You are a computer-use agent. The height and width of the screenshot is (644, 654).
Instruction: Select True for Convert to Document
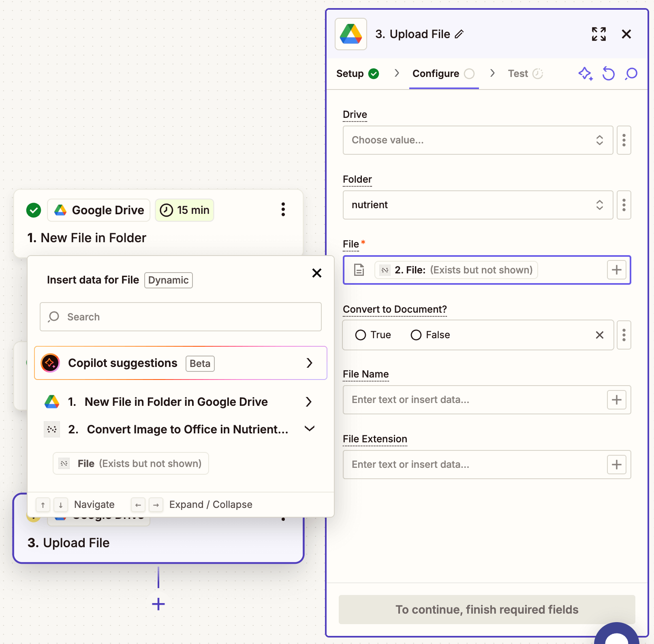pyautogui.click(x=361, y=335)
